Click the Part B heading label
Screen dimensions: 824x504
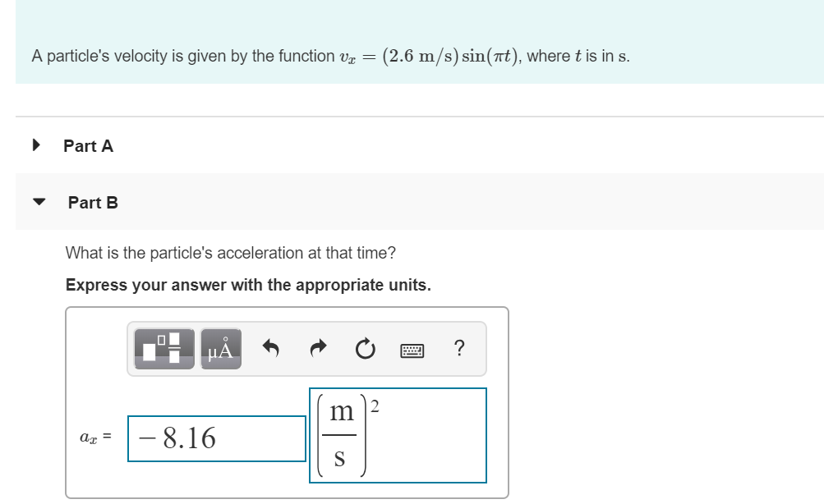[93, 202]
